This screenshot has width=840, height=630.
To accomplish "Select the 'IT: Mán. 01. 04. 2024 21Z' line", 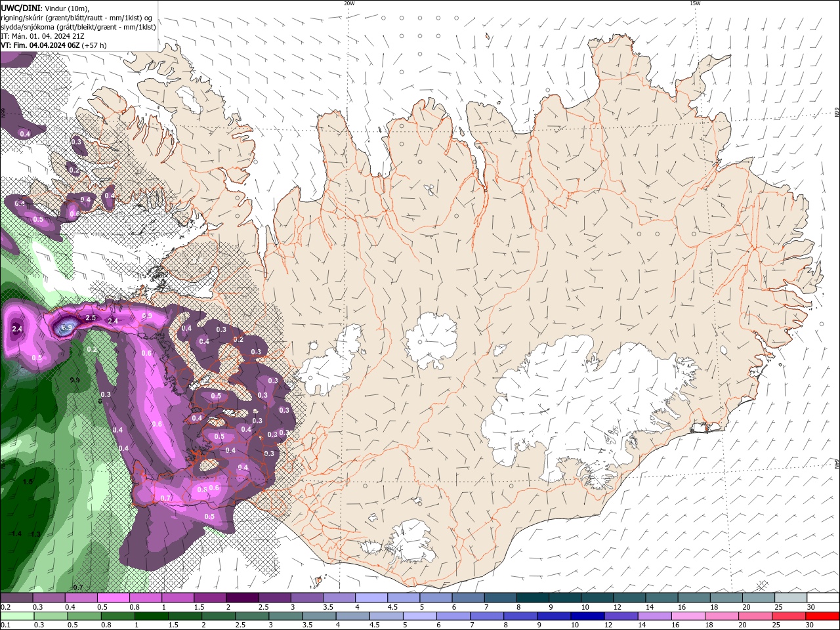I will (x=41, y=36).
